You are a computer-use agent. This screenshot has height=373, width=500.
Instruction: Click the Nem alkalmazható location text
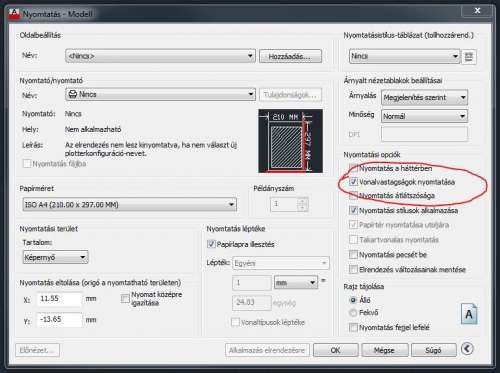(x=93, y=129)
